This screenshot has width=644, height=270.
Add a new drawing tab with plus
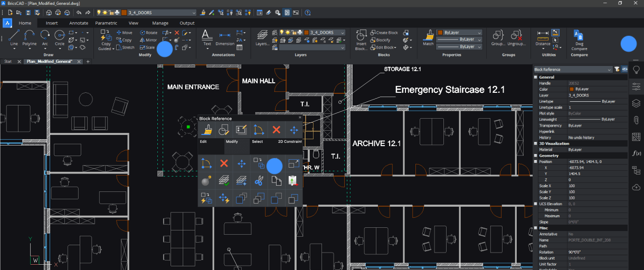tap(88, 62)
